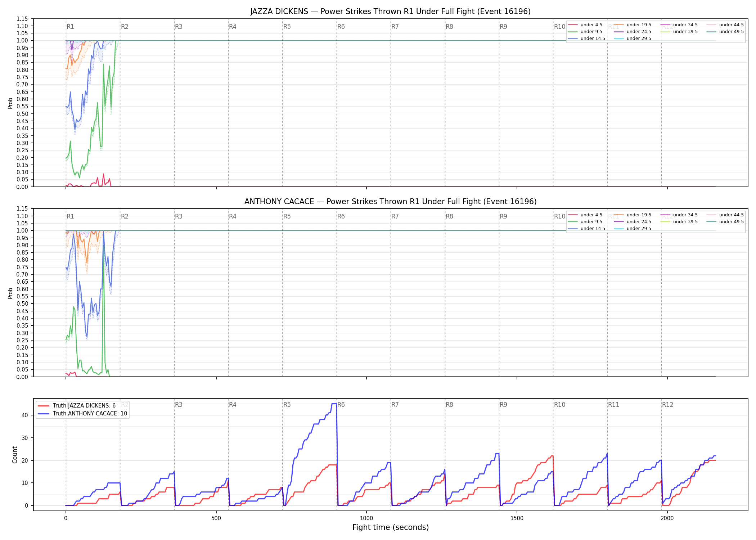Click the '1000' x-axis tick label
This screenshot has width=756, height=540.
[x=366, y=518]
